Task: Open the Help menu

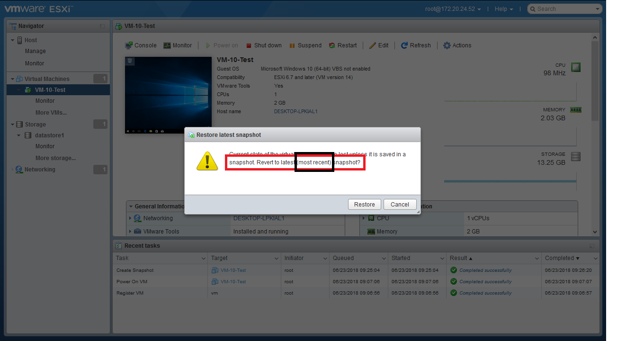Action: coord(504,9)
